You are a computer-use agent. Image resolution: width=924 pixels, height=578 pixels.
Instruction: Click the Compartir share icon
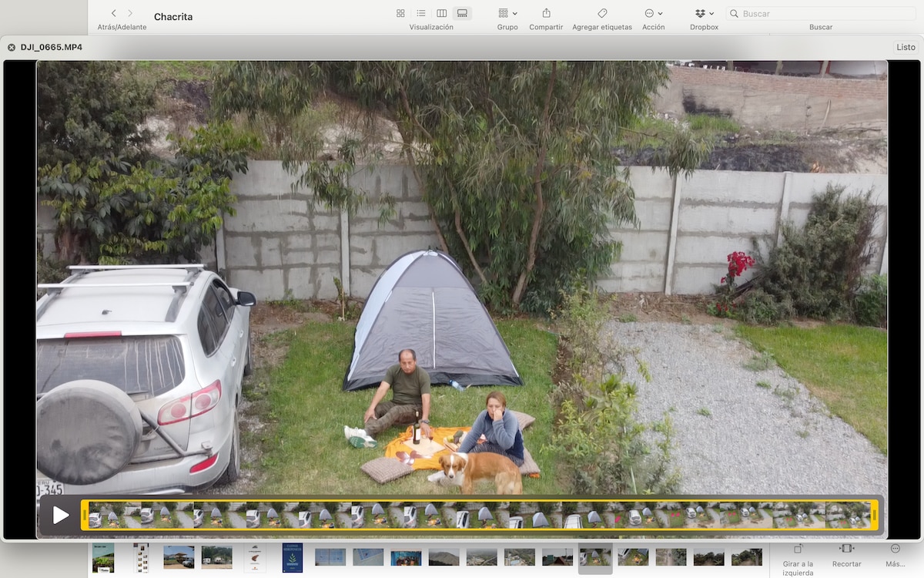click(x=546, y=13)
